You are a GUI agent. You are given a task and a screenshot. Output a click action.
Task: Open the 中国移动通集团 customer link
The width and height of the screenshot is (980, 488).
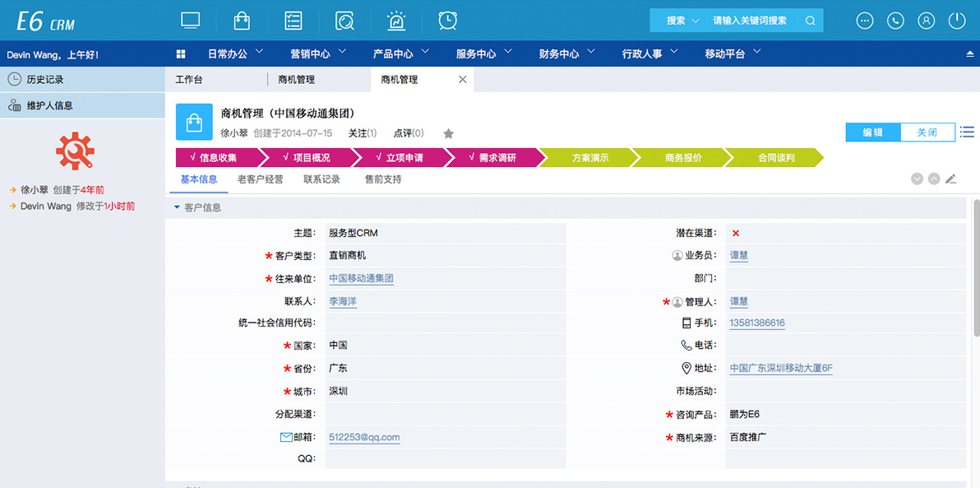[x=360, y=278]
